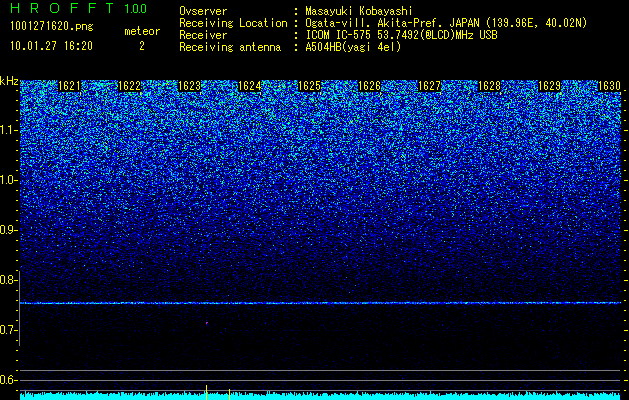Image resolution: width=629 pixels, height=400 pixels.
Task: Click the HROFFT 1.0.0 title text
Action: pyautogui.click(x=79, y=8)
